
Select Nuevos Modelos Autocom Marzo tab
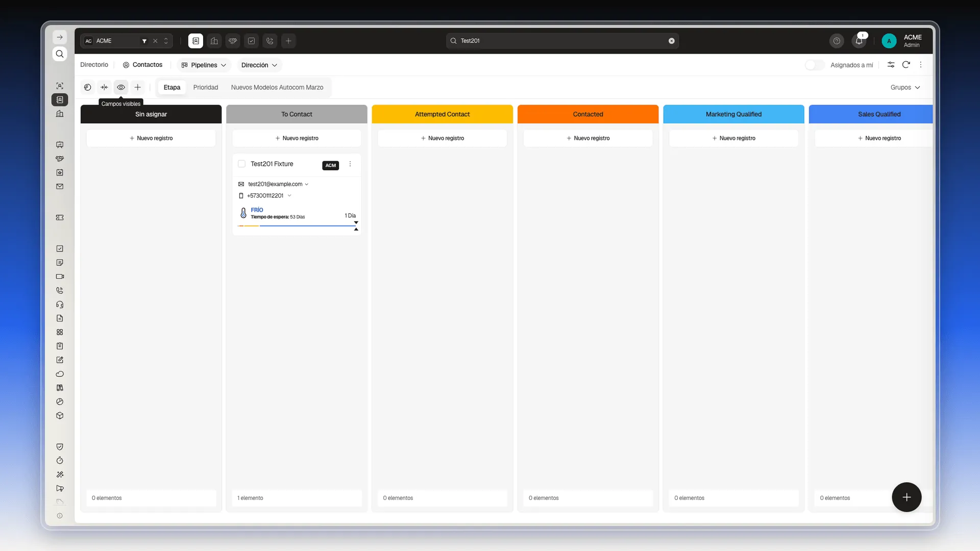coord(277,87)
